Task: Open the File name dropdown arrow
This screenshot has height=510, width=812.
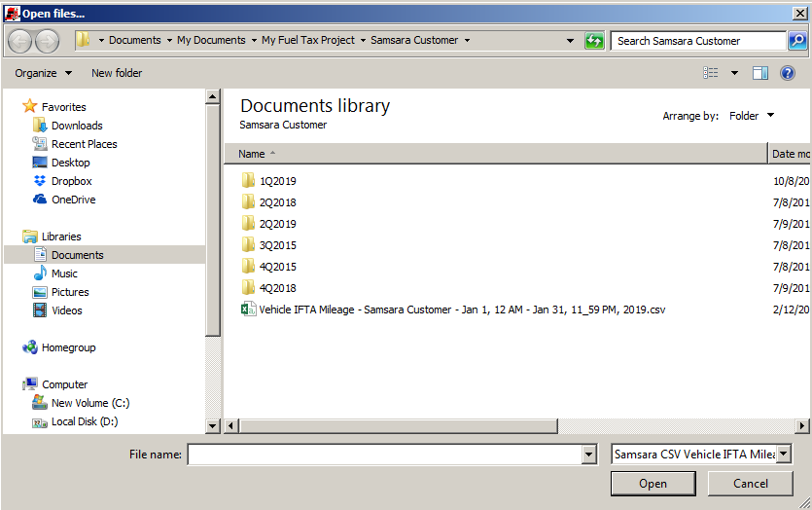Action: 588,455
